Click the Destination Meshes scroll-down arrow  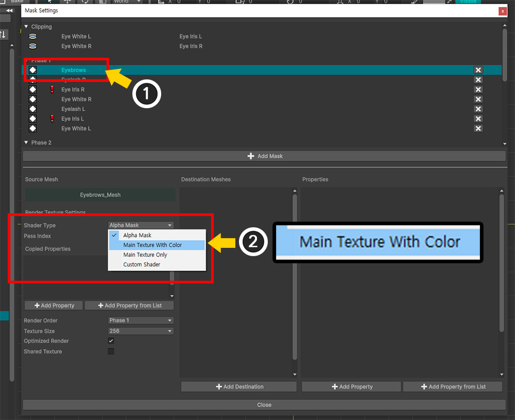295,374
